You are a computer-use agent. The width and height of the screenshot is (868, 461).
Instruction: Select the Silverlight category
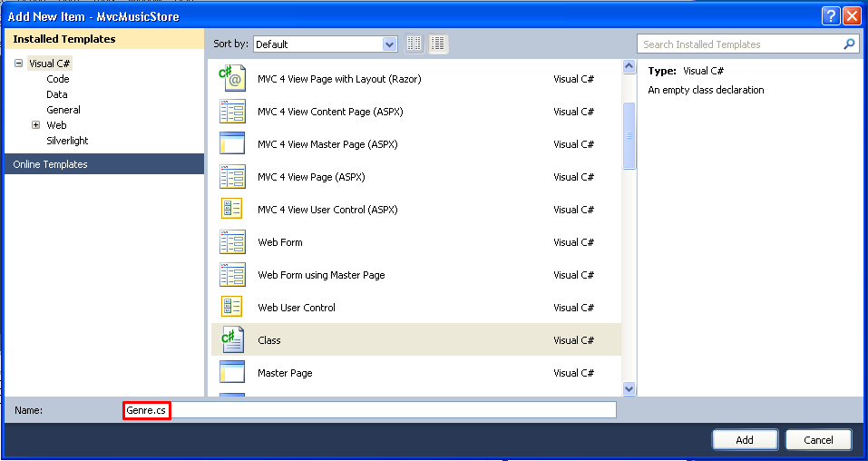click(x=67, y=141)
